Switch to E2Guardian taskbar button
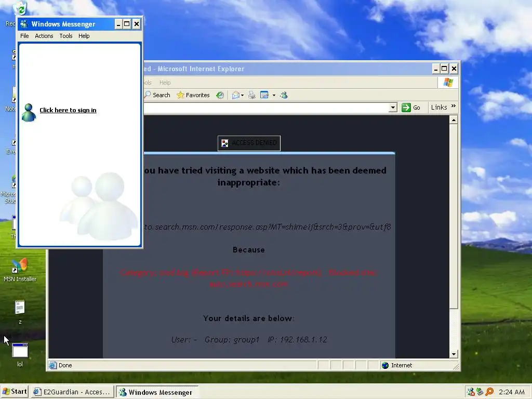Viewport: 532px width, 399px height. coord(72,392)
